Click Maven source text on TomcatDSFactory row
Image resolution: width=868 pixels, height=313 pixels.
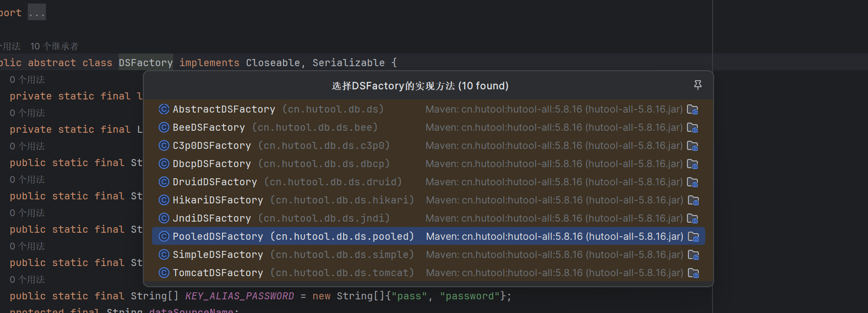coord(555,273)
